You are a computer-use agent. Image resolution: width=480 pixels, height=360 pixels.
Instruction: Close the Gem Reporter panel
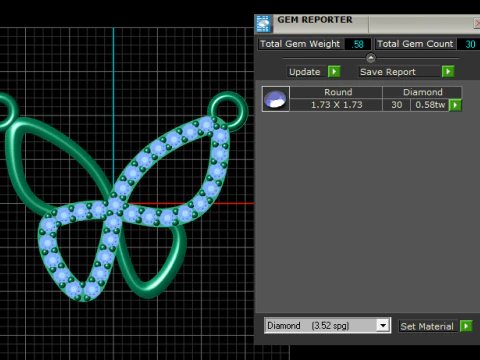point(477,23)
